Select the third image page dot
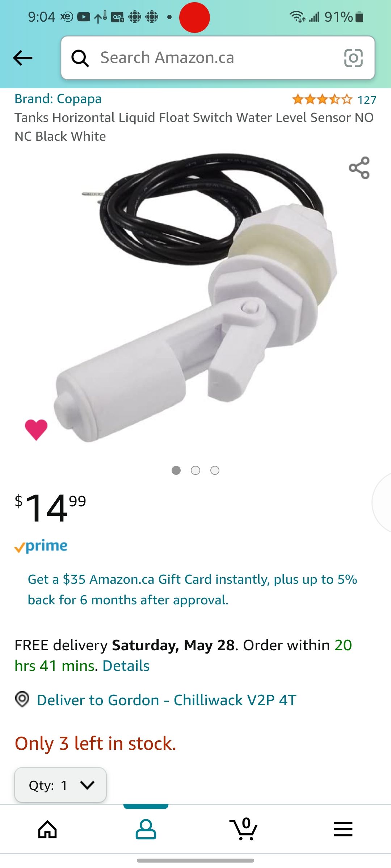Viewport: 391px width, 868px height. [215, 470]
